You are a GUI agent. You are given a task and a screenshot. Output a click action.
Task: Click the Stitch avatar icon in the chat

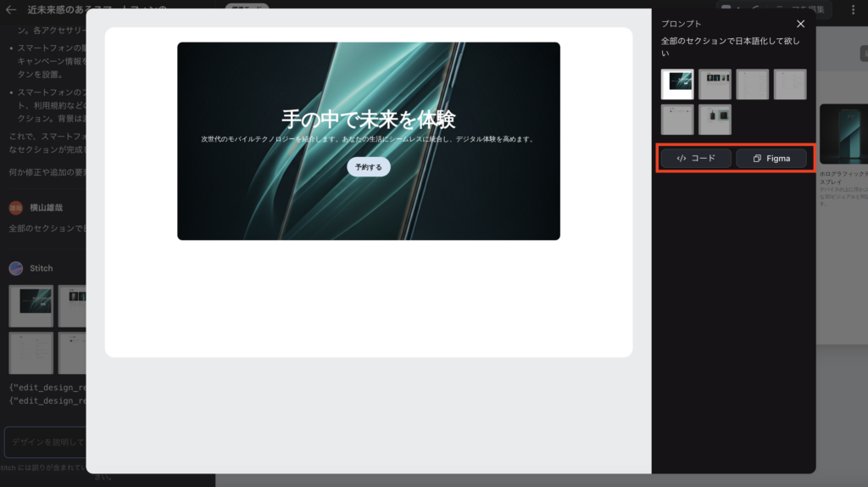[16, 268]
